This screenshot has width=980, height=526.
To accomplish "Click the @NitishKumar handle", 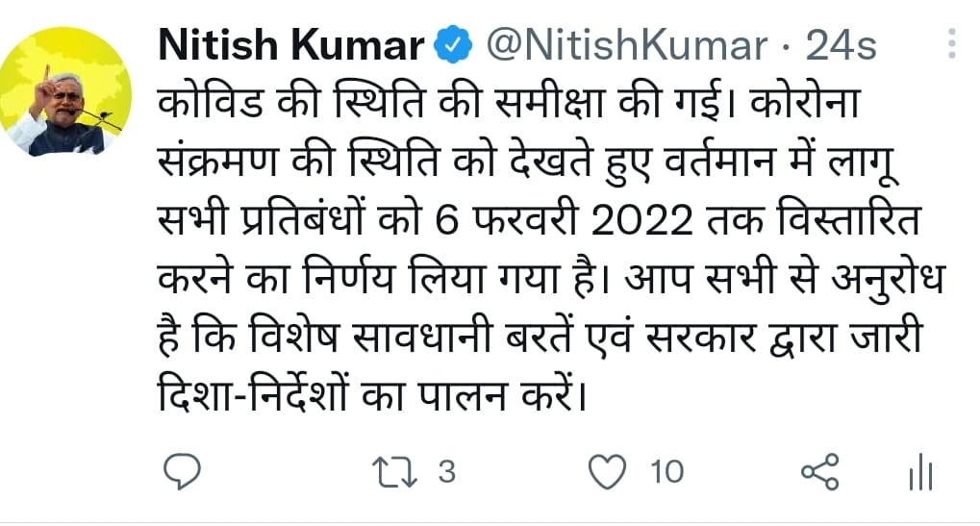I will tap(629, 45).
